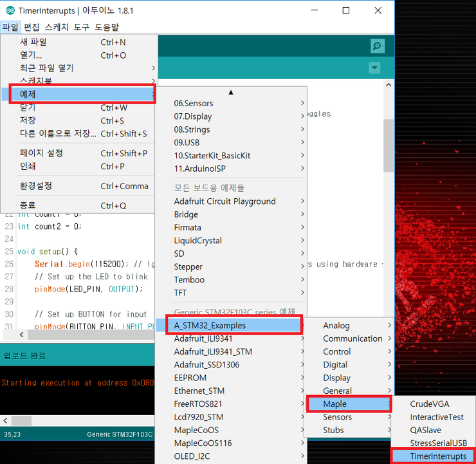Open SD examples submenu
Viewport: 476px width, 464px height.
pyautogui.click(x=231, y=254)
